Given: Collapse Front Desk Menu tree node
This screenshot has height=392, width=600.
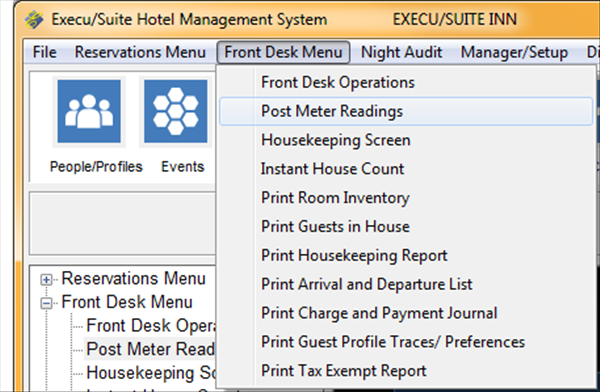Looking at the screenshot, I should point(46,304).
